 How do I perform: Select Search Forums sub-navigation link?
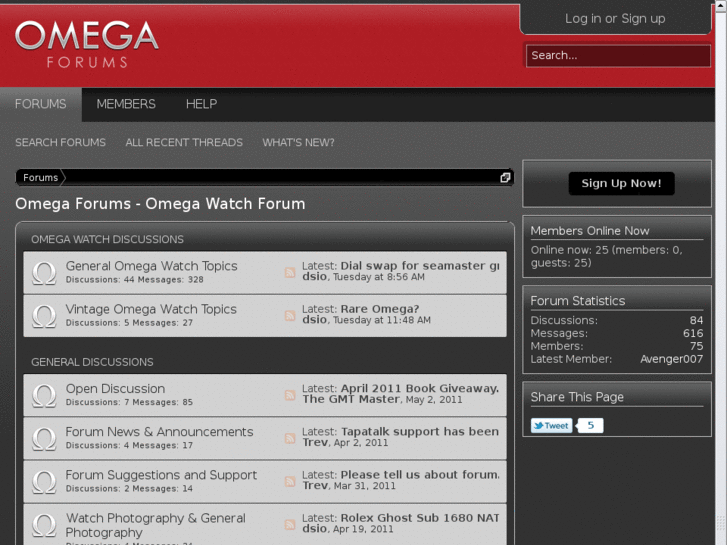coord(60,142)
